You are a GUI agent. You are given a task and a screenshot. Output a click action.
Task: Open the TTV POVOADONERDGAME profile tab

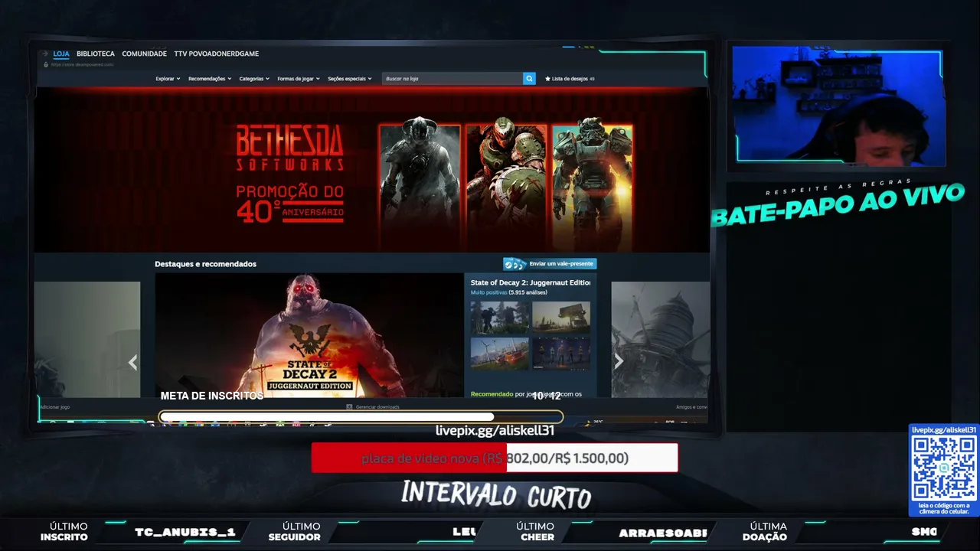(x=217, y=54)
